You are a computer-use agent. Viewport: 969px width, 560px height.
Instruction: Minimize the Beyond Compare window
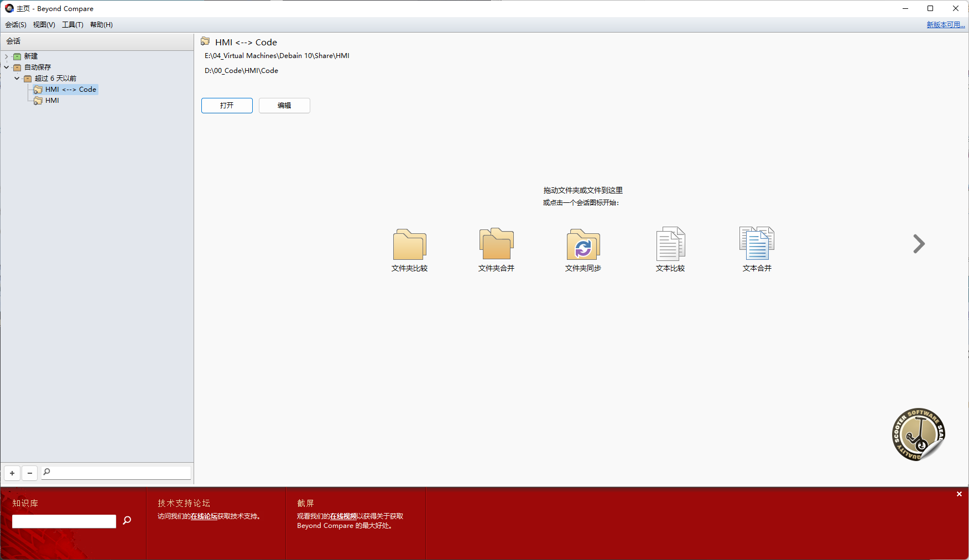[x=905, y=8]
